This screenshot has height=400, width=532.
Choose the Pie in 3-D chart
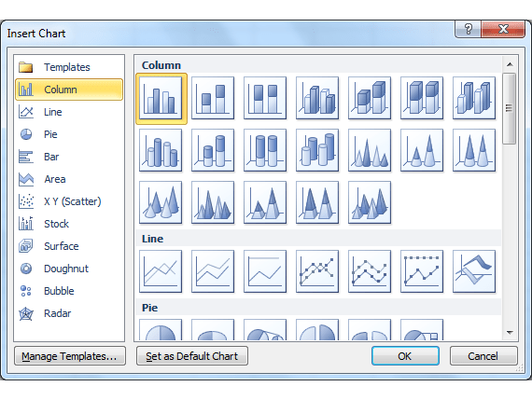coord(213,330)
